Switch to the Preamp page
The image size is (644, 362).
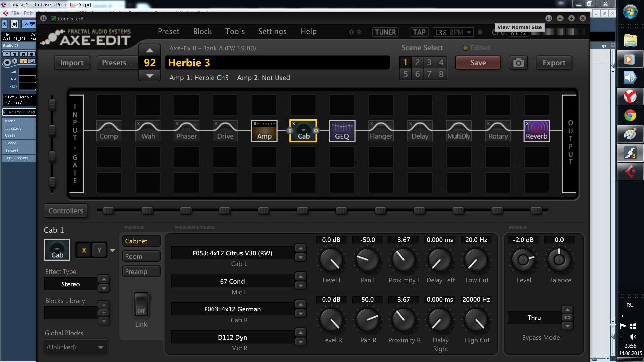pos(141,271)
